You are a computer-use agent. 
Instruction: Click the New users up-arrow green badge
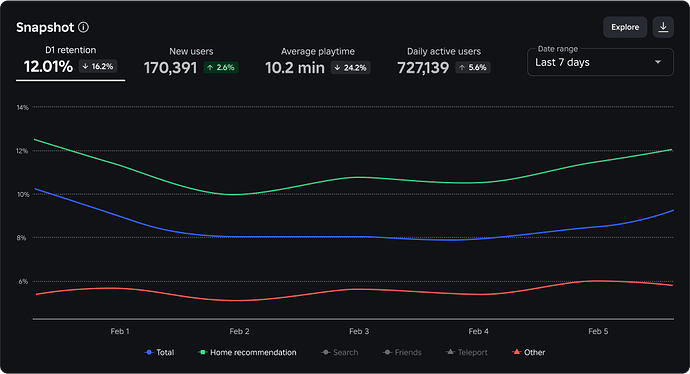pyautogui.click(x=220, y=67)
